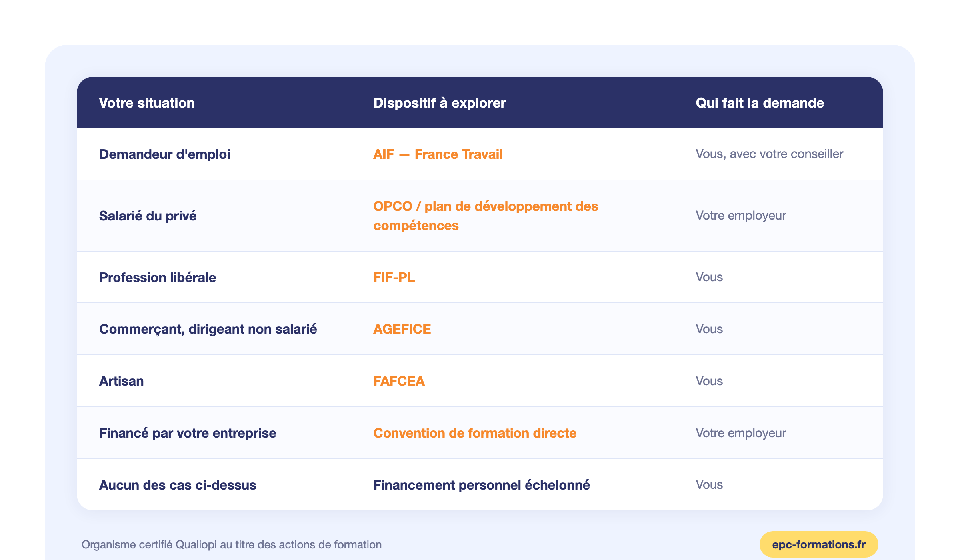
Task: Click Commerçant, dirigeant non salarié label
Action: point(208,329)
